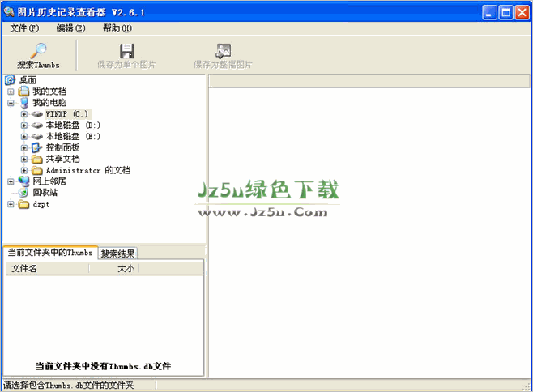Image resolution: width=533 pixels, height=392 pixels.
Task: Select the 我的电脑 tree label
Action: 49,103
